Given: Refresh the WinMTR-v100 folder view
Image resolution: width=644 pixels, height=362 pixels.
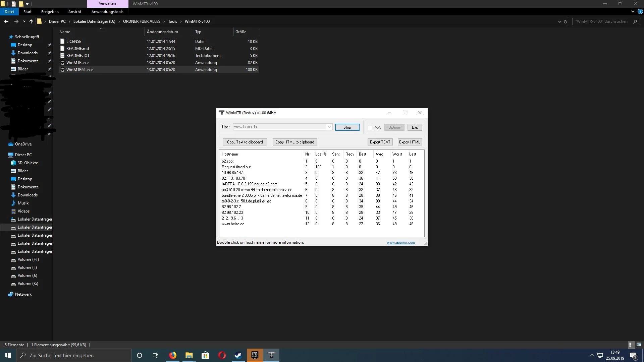Looking at the screenshot, I should tap(566, 21).
